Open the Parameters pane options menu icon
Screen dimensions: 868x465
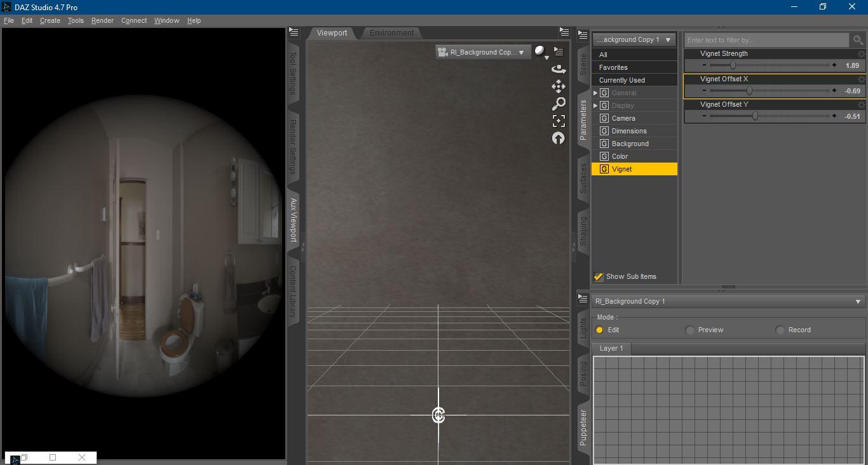tap(583, 35)
